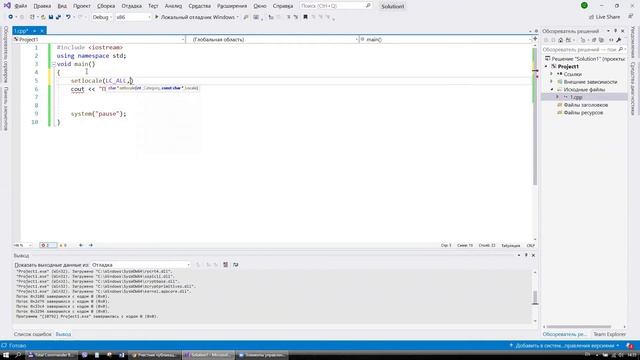
Task: Switch to the Список ошибок tab
Action: tap(33, 334)
